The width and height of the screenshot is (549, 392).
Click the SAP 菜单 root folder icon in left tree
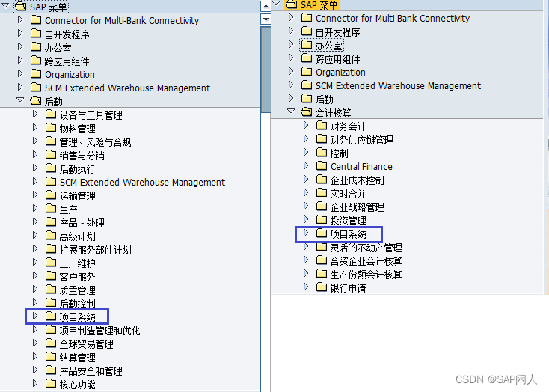point(21,7)
